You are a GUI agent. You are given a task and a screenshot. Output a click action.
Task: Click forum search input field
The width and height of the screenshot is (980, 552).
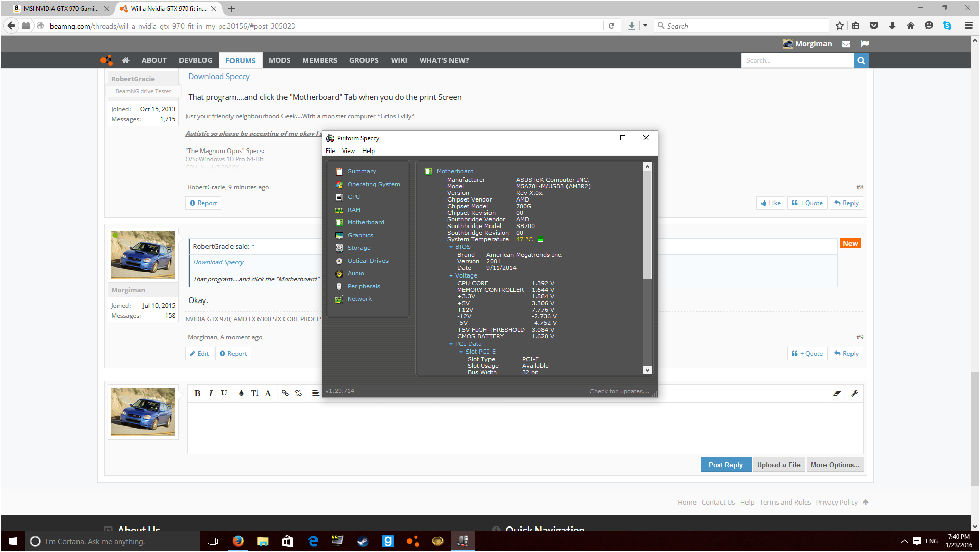[797, 60]
